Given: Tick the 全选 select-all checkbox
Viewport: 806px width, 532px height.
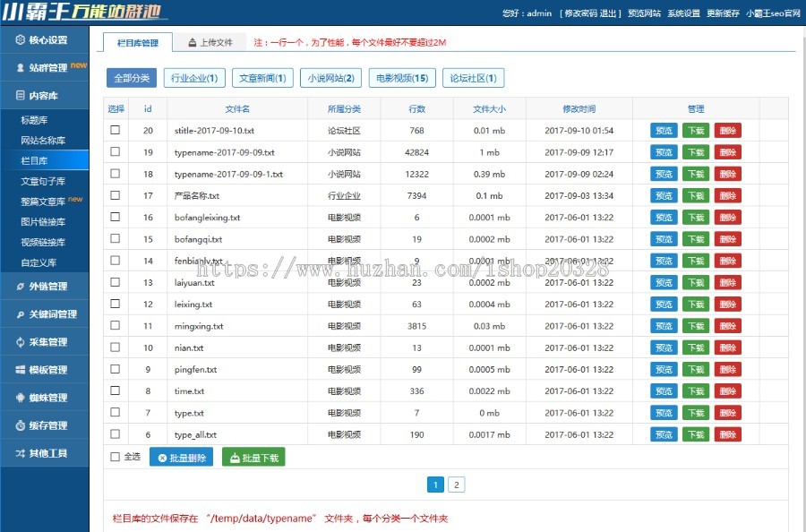Looking at the screenshot, I should tap(116, 457).
